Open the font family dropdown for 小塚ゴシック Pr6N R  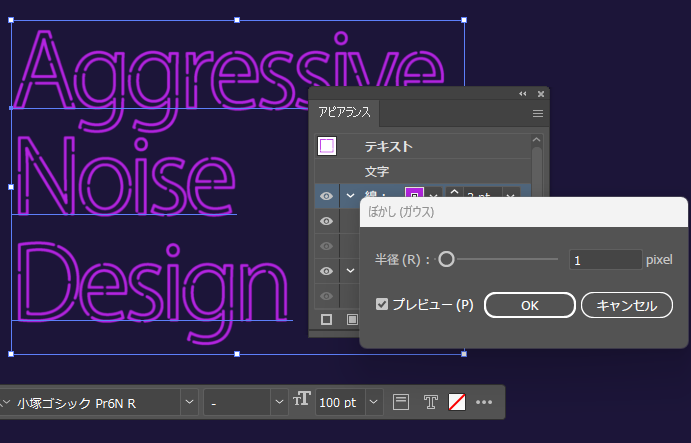pyautogui.click(x=189, y=402)
